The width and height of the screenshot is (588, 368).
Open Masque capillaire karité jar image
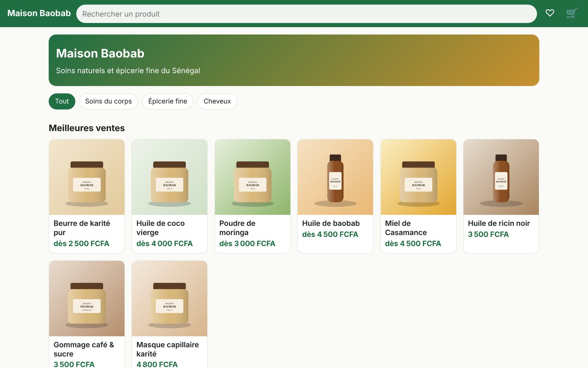point(169,298)
